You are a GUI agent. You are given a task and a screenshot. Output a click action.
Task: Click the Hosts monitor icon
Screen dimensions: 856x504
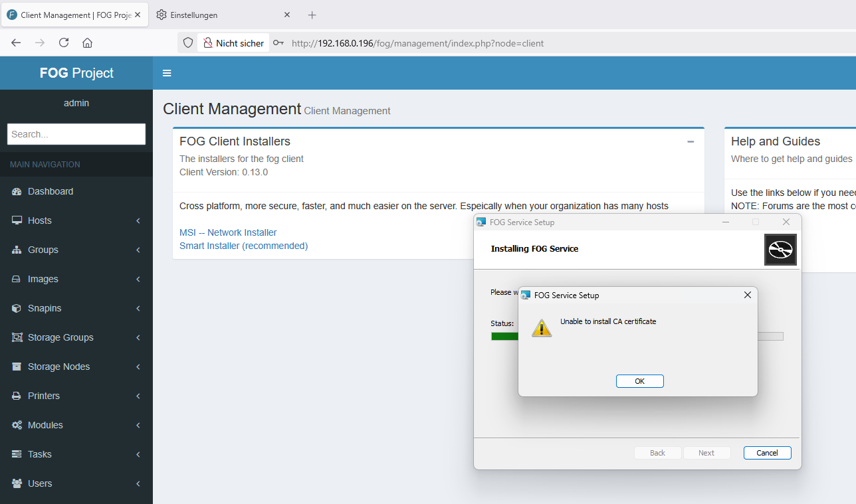tap(17, 220)
